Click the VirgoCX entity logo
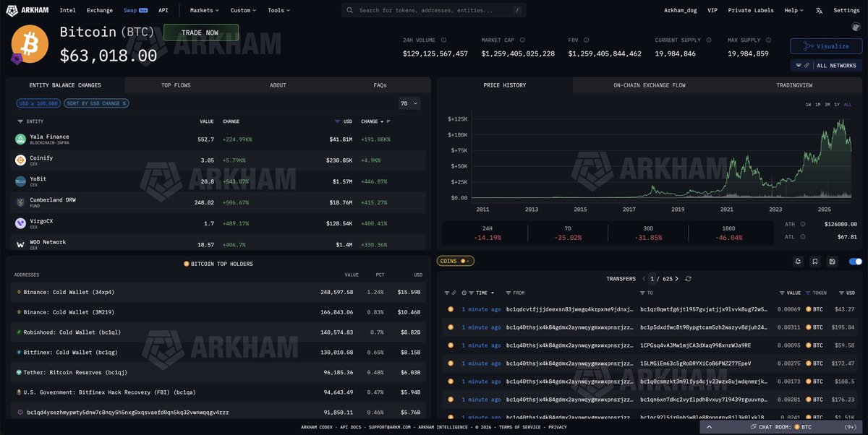 [20, 223]
